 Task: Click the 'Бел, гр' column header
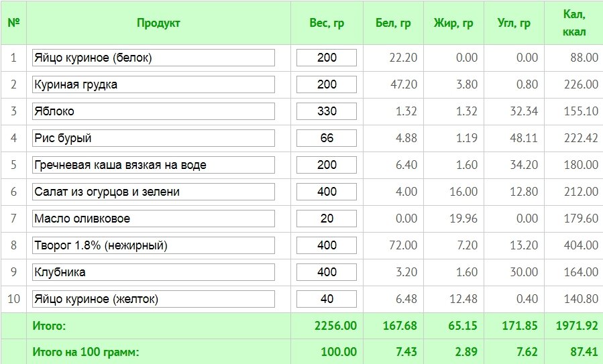[393, 23]
